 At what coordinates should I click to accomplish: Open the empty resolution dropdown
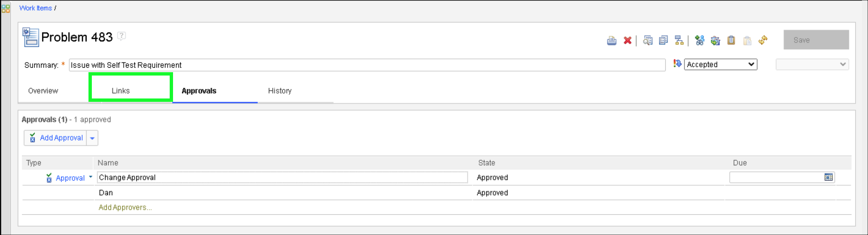812,64
